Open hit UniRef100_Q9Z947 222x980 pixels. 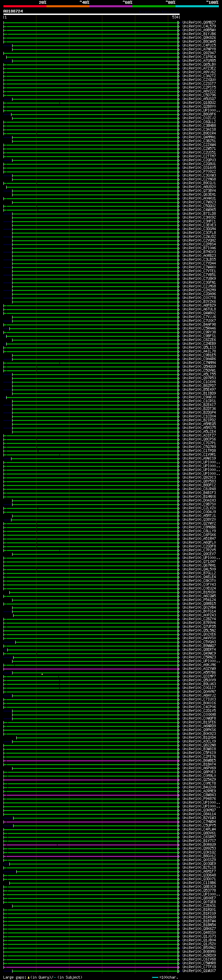[x=199, y=53]
